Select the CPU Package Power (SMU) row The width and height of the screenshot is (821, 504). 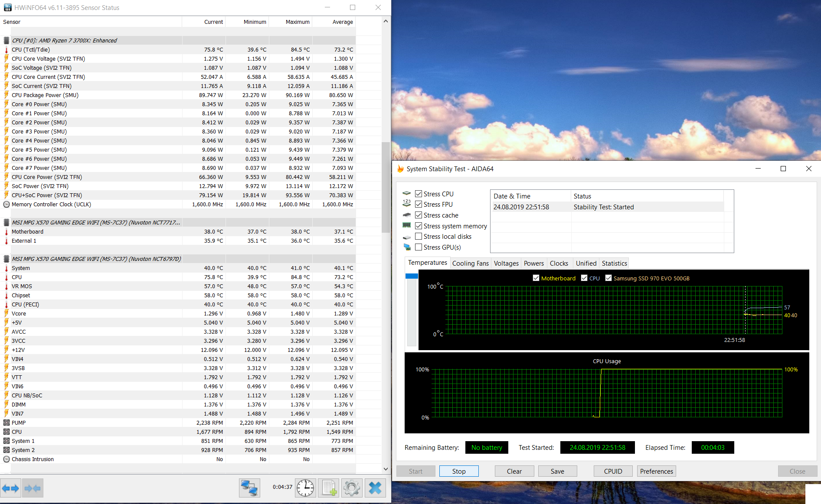click(178, 95)
